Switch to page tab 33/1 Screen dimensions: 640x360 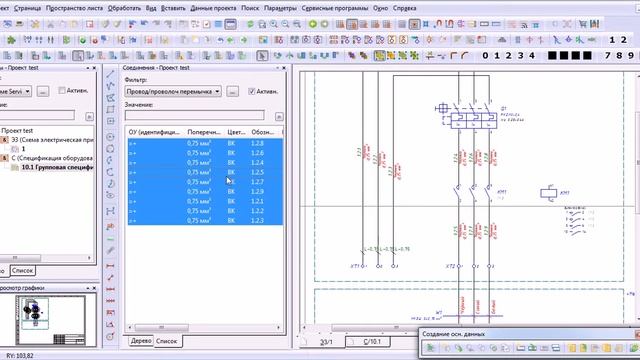[x=326, y=342]
